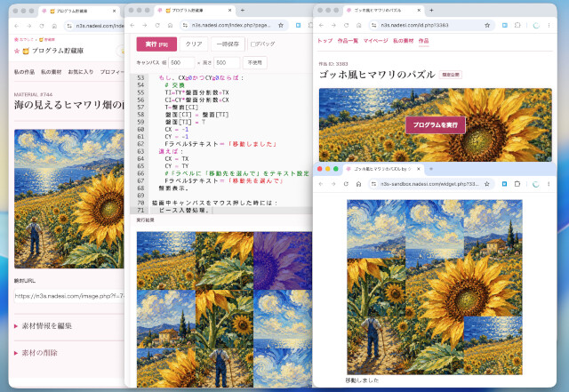Open 作品一覧 in id.php window navigation
Screen dimensions: 569x392
tap(348, 41)
